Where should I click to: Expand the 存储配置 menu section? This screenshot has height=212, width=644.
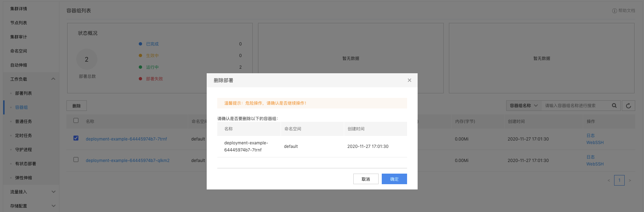coord(53,206)
